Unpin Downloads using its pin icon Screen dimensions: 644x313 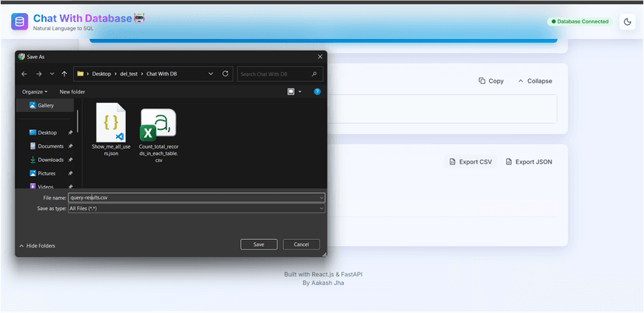coord(70,160)
